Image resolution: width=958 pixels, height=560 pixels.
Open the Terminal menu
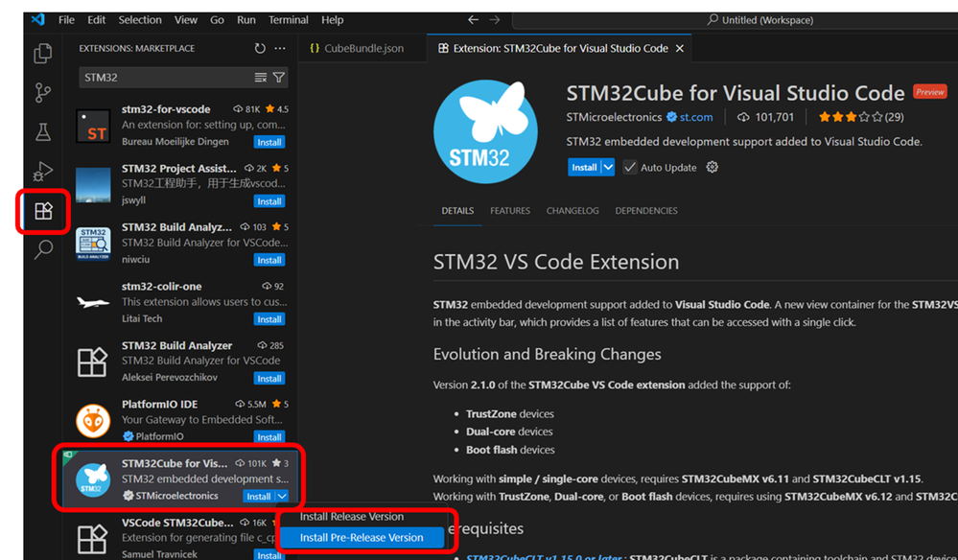tap(289, 19)
